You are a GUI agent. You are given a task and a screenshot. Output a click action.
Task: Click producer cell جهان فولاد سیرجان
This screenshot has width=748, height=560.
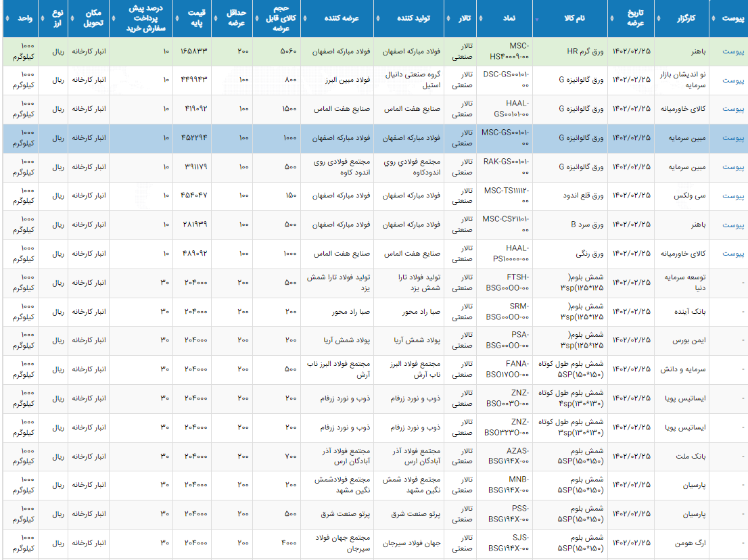(x=408, y=543)
